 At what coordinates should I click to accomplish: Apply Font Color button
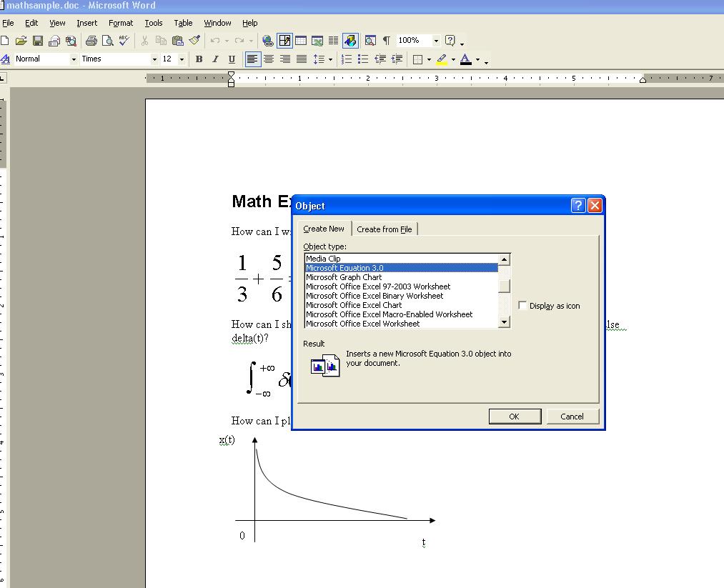[466, 59]
